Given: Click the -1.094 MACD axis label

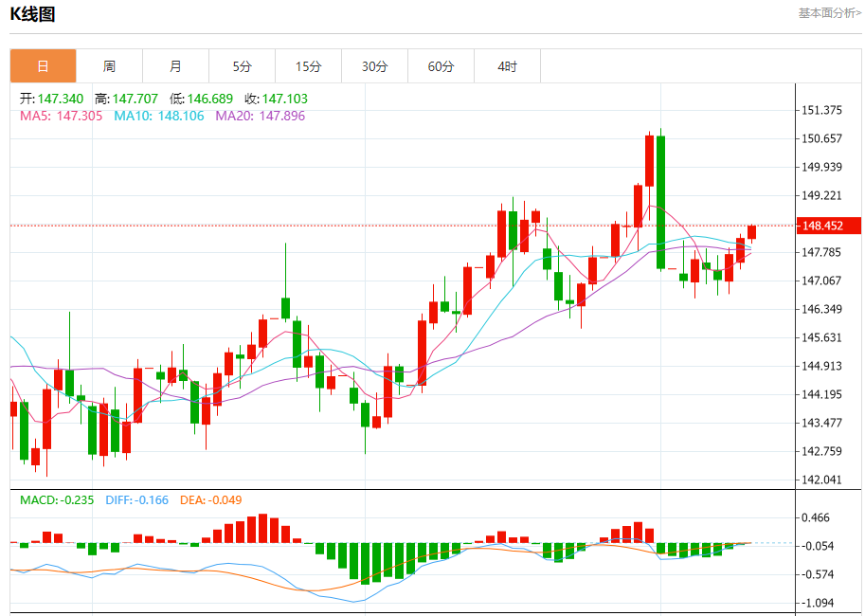Looking at the screenshot, I should (817, 603).
